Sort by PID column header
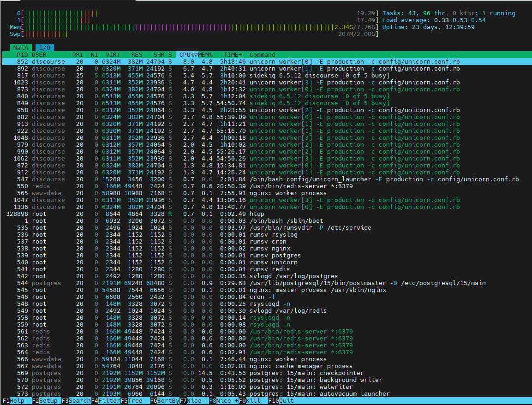Screen dimensions: 532x405 [x=23, y=54]
